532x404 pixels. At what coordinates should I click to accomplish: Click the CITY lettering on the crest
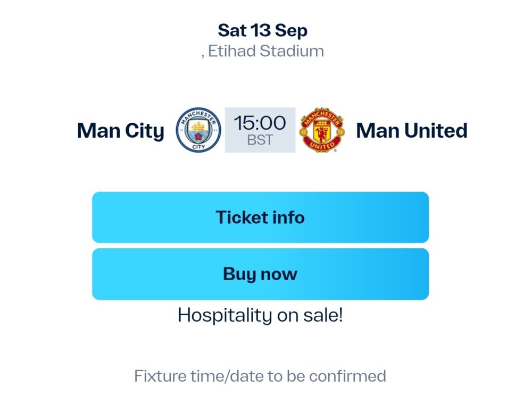click(x=198, y=146)
